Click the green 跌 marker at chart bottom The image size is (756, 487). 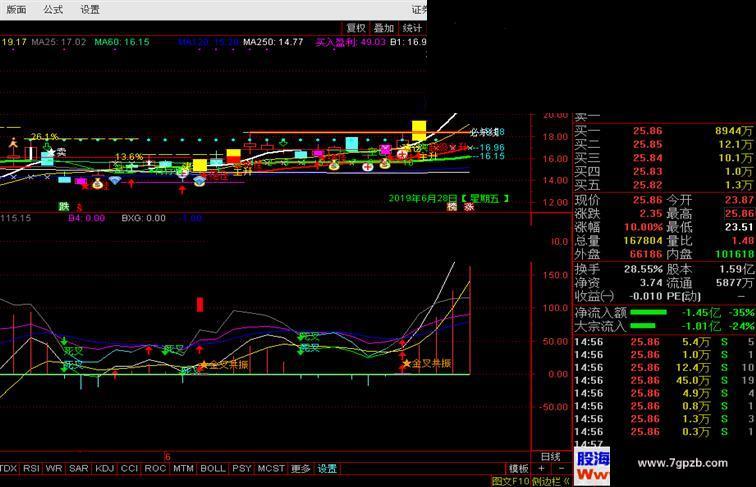tap(64, 207)
